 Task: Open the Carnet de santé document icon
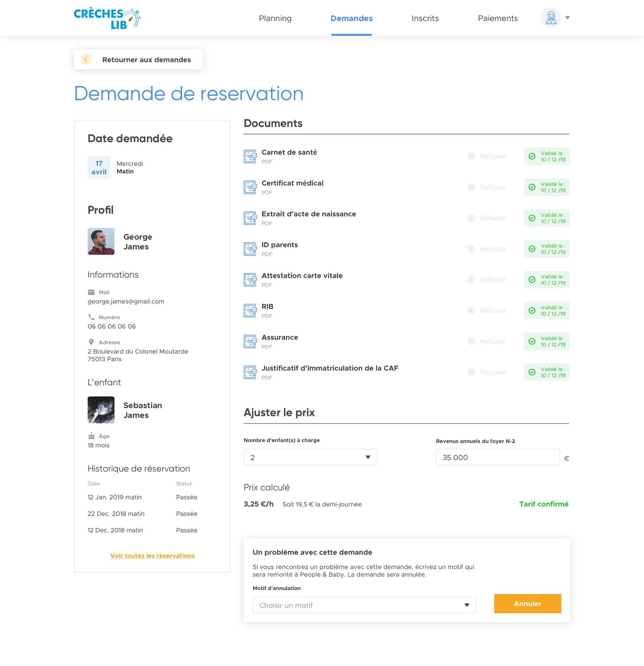[250, 156]
